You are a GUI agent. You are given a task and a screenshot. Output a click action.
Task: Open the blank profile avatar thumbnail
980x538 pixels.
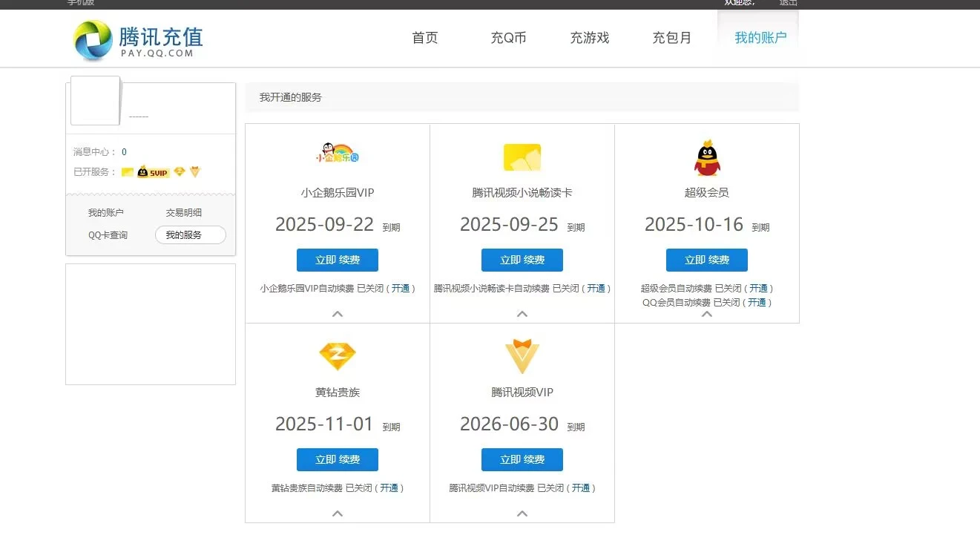[x=95, y=100]
